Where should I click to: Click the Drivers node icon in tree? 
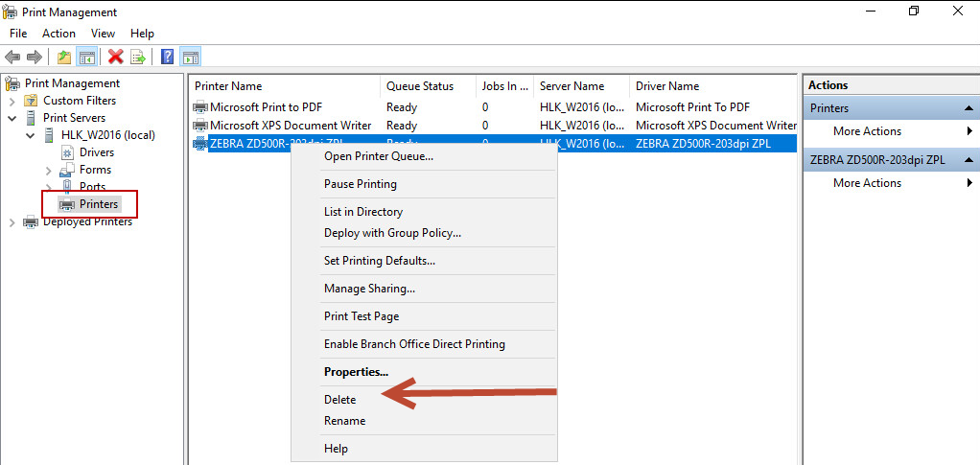66,152
